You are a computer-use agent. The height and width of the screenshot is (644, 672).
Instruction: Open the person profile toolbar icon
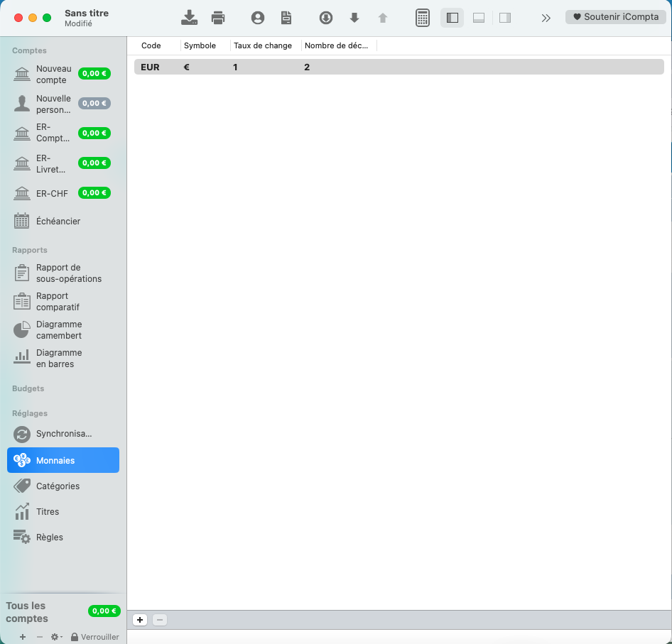tap(258, 18)
